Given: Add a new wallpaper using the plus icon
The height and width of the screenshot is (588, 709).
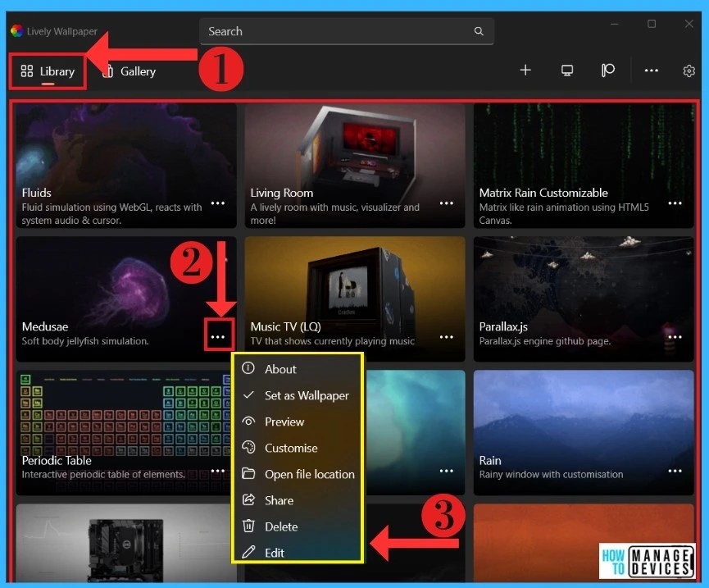Looking at the screenshot, I should point(525,71).
